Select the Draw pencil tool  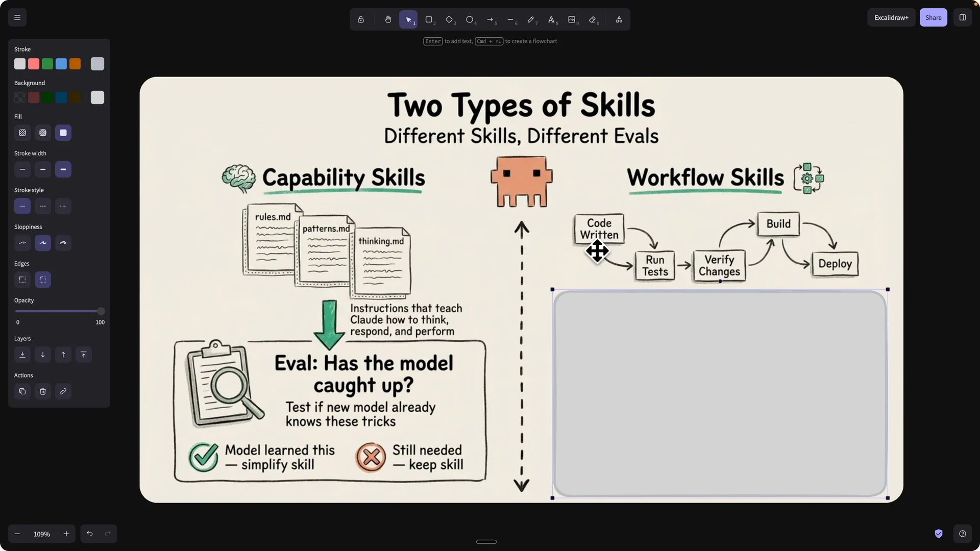tap(531, 19)
